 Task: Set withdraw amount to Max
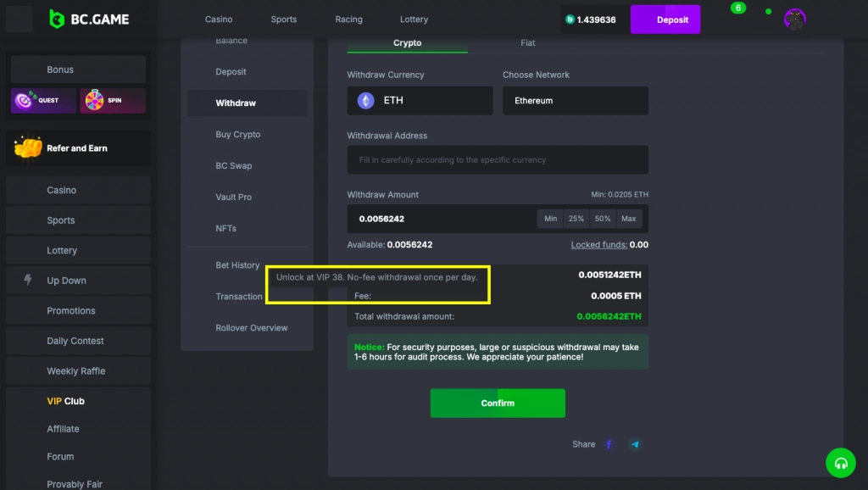click(x=628, y=219)
